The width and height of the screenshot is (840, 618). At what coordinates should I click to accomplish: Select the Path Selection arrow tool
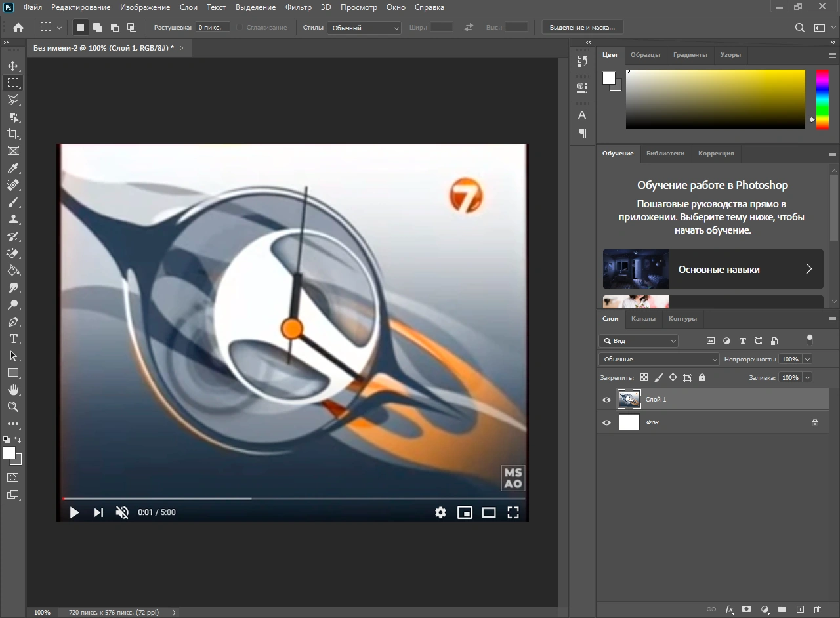(x=13, y=356)
